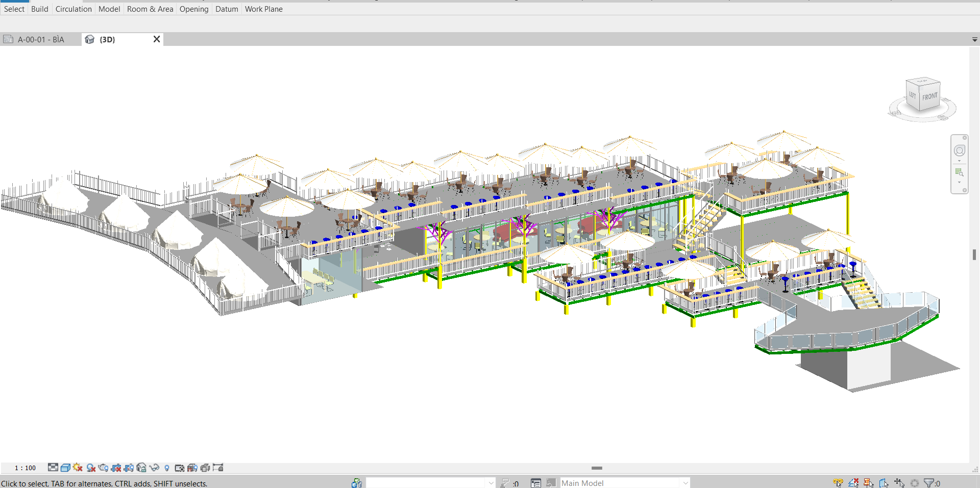Screen dimensions: 980x488
Task: Open the view scale 1 : 100 selector
Action: (x=25, y=468)
